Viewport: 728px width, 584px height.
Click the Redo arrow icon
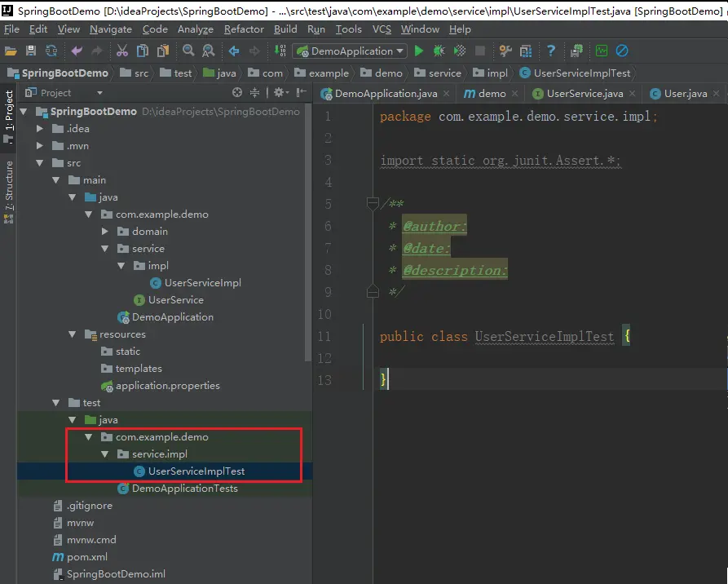(x=96, y=51)
